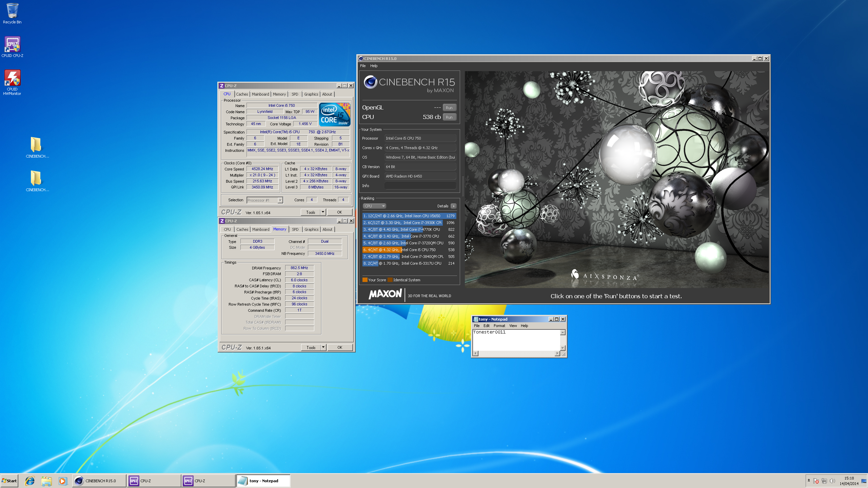Open the Action Center flag tray icon

[816, 481]
